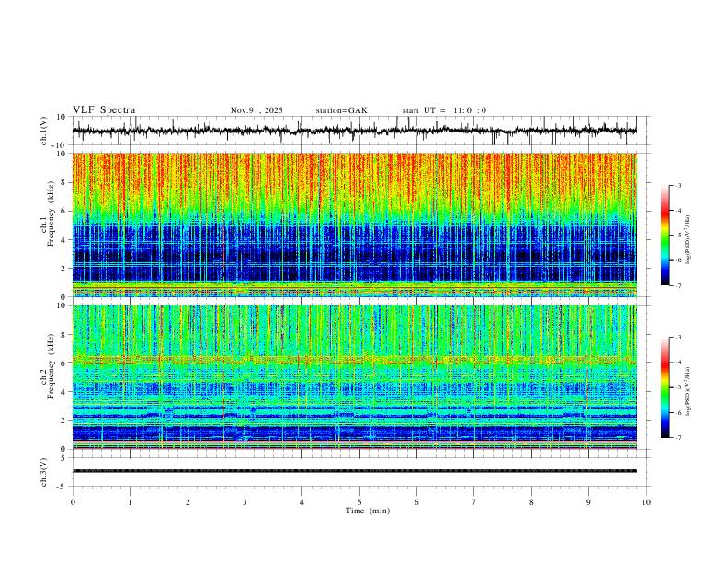Click the ch.1 color bar gradient
Viewport: 728px width, 563px height.
click(665, 236)
